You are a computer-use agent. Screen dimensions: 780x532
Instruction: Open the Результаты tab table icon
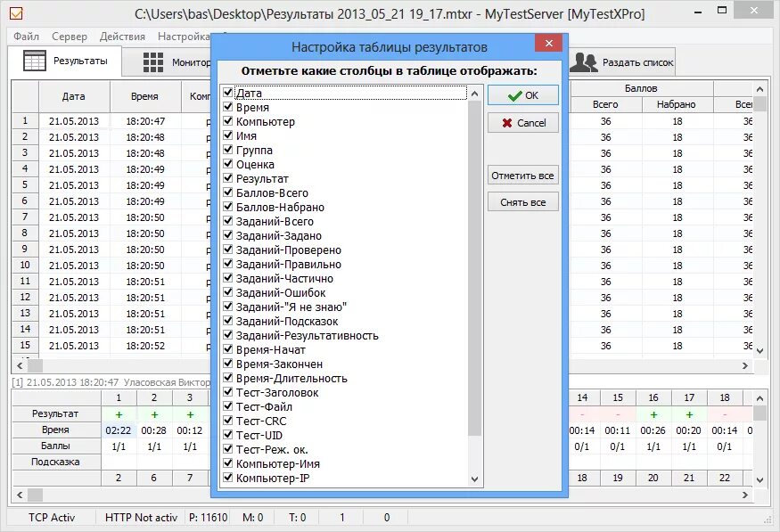pos(35,61)
